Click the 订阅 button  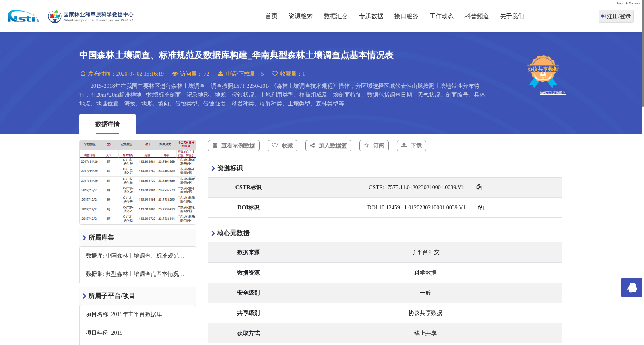click(374, 146)
